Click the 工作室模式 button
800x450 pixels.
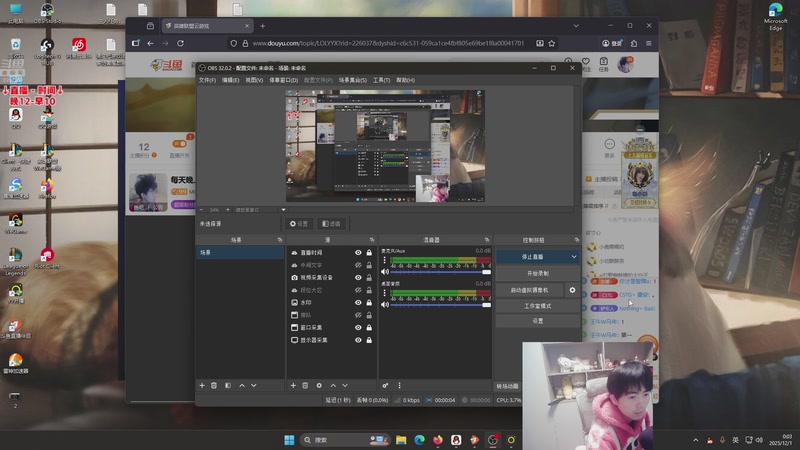coord(537,305)
